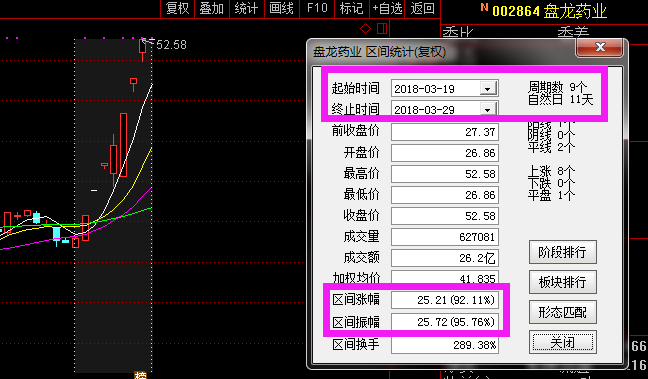The width and height of the screenshot is (648, 379).
Task: Click the 关闭 button
Action: point(562,342)
